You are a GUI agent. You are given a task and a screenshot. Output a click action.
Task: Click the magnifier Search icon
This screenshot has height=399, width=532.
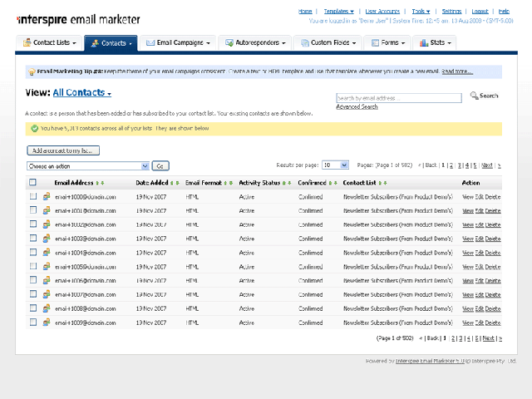(x=474, y=96)
